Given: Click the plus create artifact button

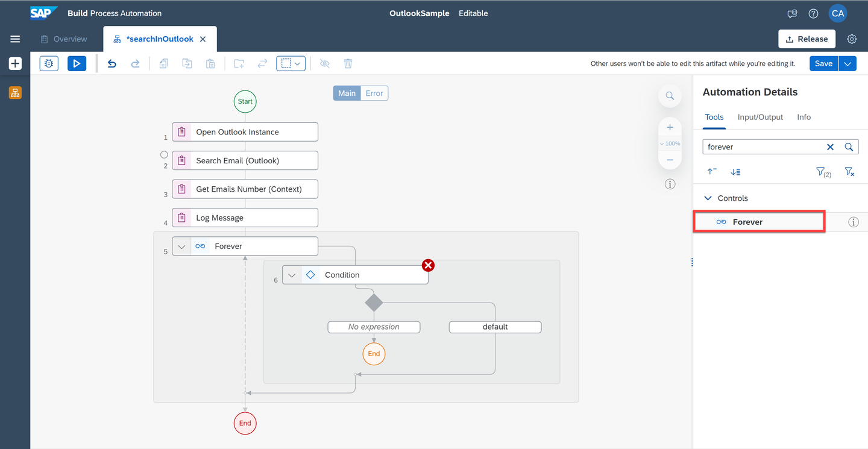Looking at the screenshot, I should point(15,63).
